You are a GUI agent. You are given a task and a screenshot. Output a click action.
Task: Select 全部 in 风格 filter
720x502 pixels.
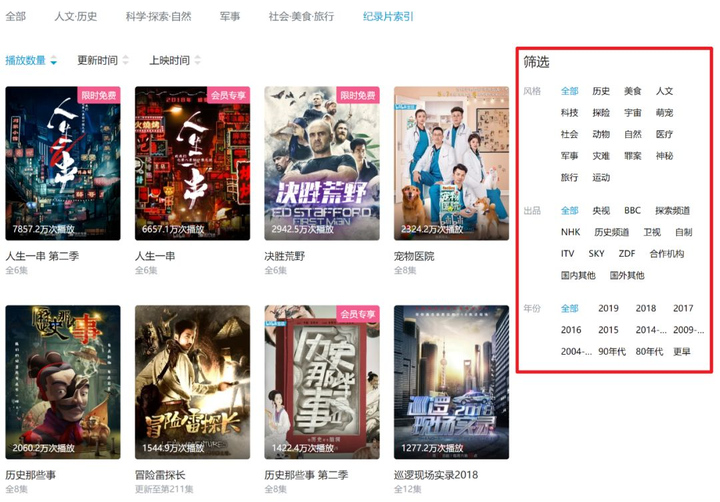569,91
